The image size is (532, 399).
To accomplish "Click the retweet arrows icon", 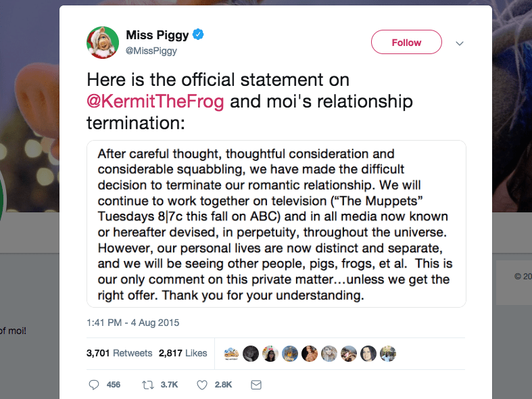I will point(147,385).
